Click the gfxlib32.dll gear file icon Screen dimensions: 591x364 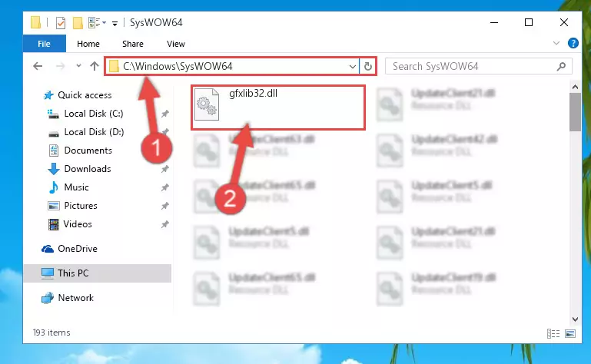tap(207, 104)
